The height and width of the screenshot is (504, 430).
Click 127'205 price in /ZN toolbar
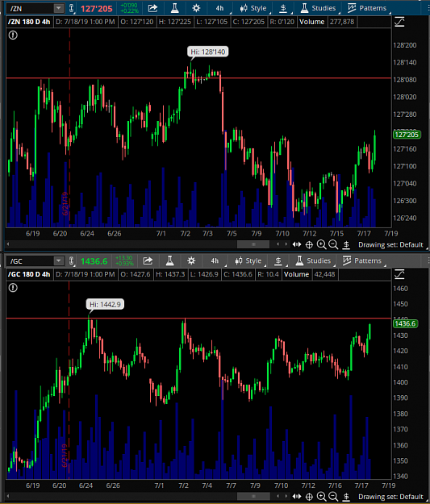(x=97, y=9)
